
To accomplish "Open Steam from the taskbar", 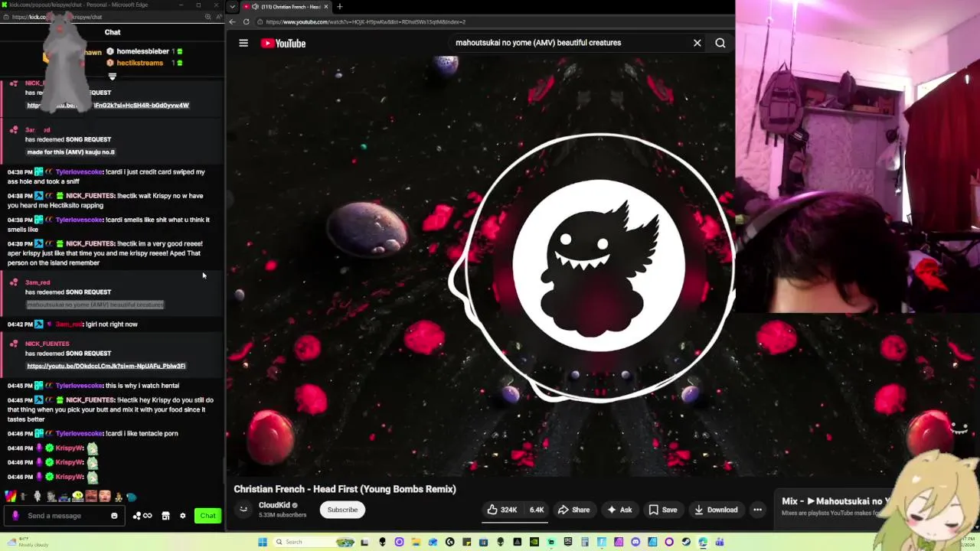I will click(x=686, y=542).
